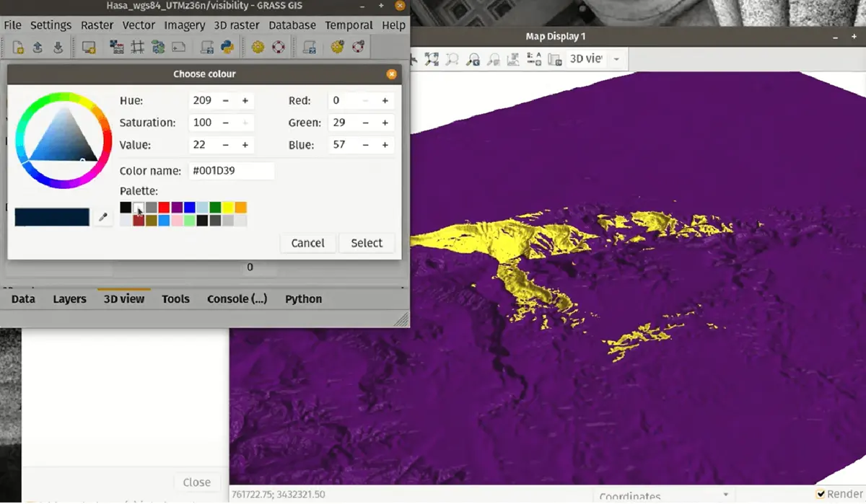866x504 pixels.
Task: Open help lifebuoy icon
Action: [278, 48]
